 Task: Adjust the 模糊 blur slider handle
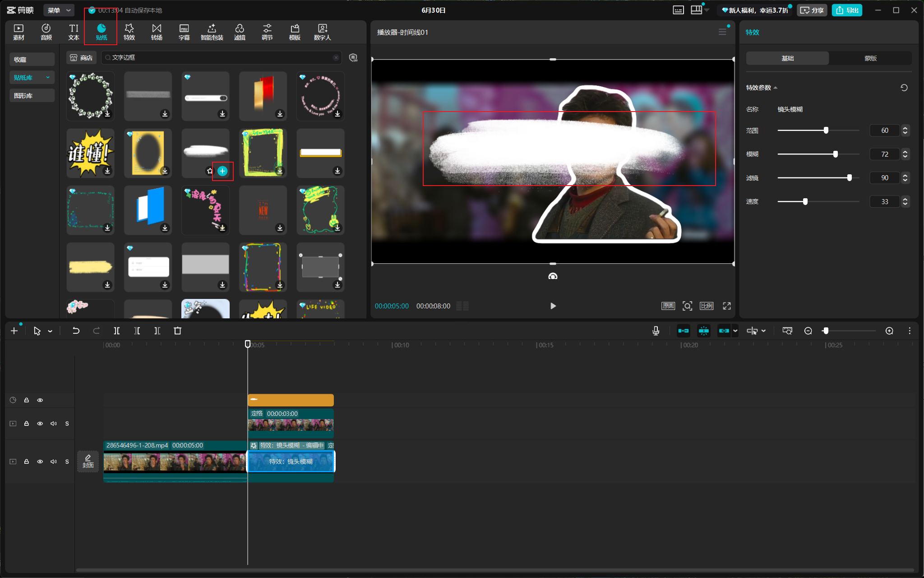(836, 154)
